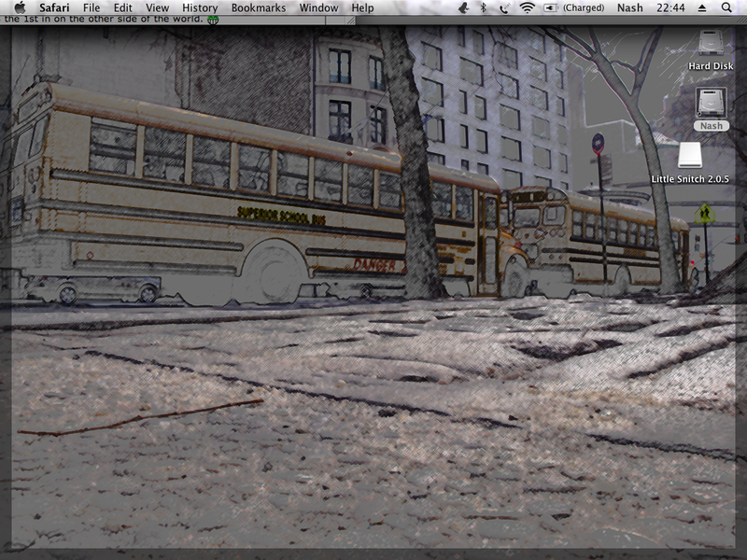The image size is (747, 560).
Task: Select the Little Snitch 2.0.5 disk icon
Action: pyautogui.click(x=690, y=155)
